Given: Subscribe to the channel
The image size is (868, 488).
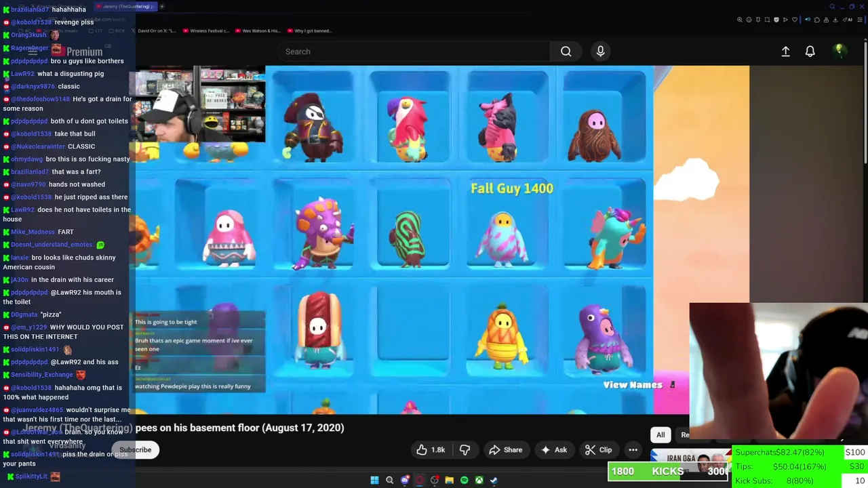Looking at the screenshot, I should pyautogui.click(x=135, y=449).
